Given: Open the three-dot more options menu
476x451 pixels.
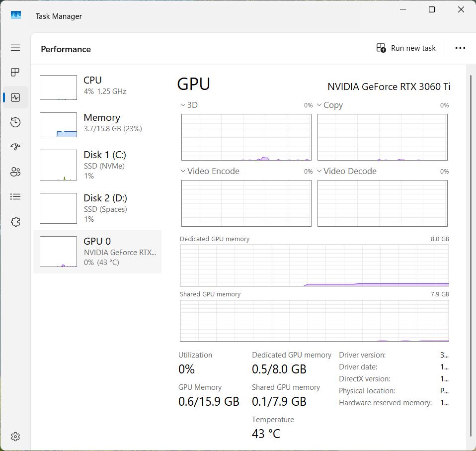Looking at the screenshot, I should [460, 48].
